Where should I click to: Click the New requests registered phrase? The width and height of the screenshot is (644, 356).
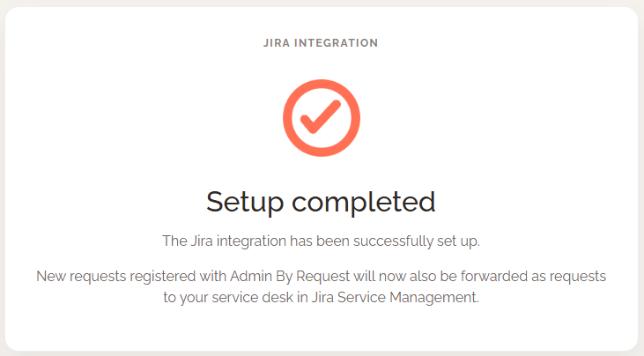click(116, 276)
